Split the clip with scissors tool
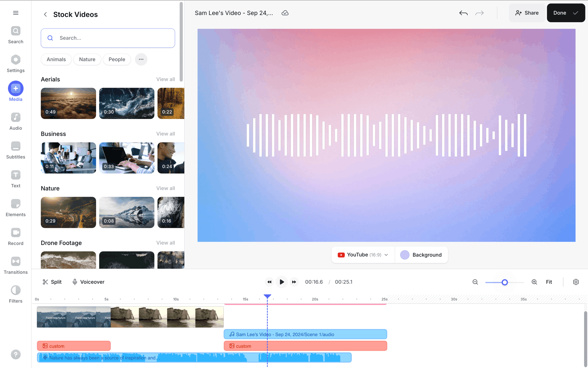 point(52,282)
